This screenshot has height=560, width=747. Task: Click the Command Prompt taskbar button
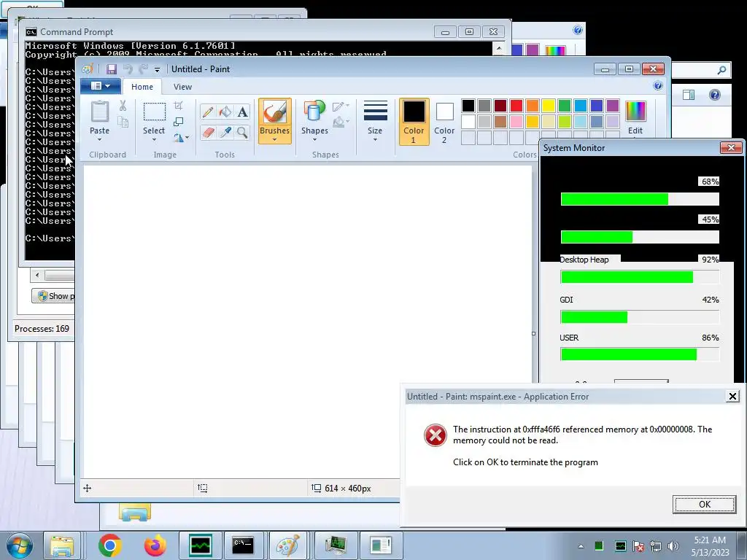(x=243, y=545)
